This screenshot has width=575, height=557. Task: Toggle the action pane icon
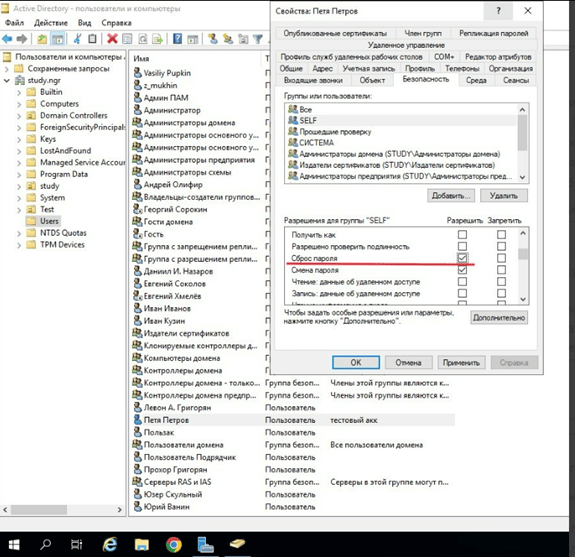(x=193, y=39)
